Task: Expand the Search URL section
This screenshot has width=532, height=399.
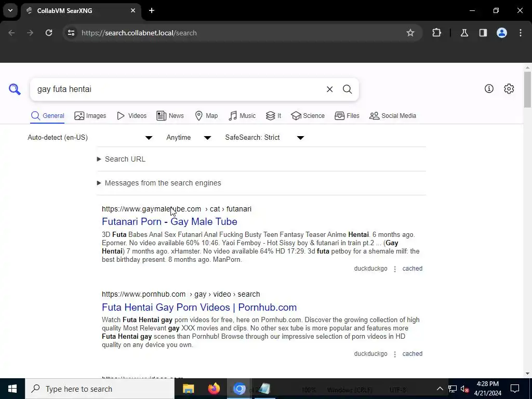Action: point(121,159)
